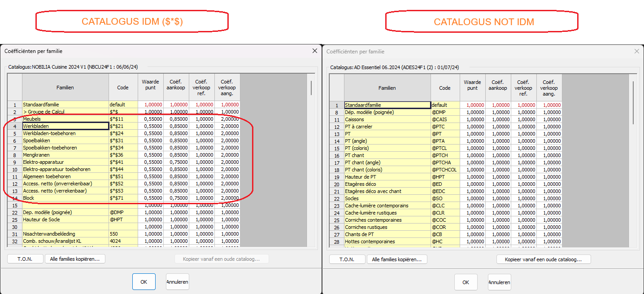The image size is (644, 294).
Task: Click 'Alle families kopiëren...' in the NOBILIA dialog
Action: (75, 259)
